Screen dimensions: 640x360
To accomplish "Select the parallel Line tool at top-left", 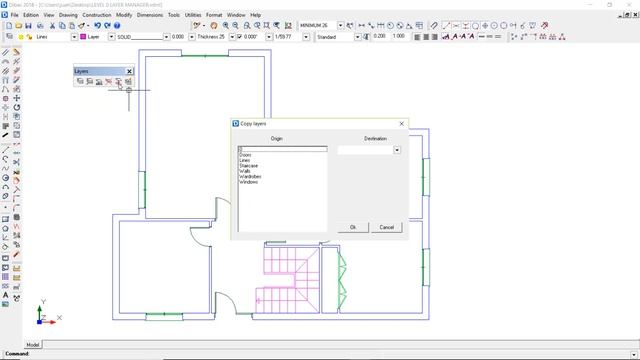I will coord(5,52).
